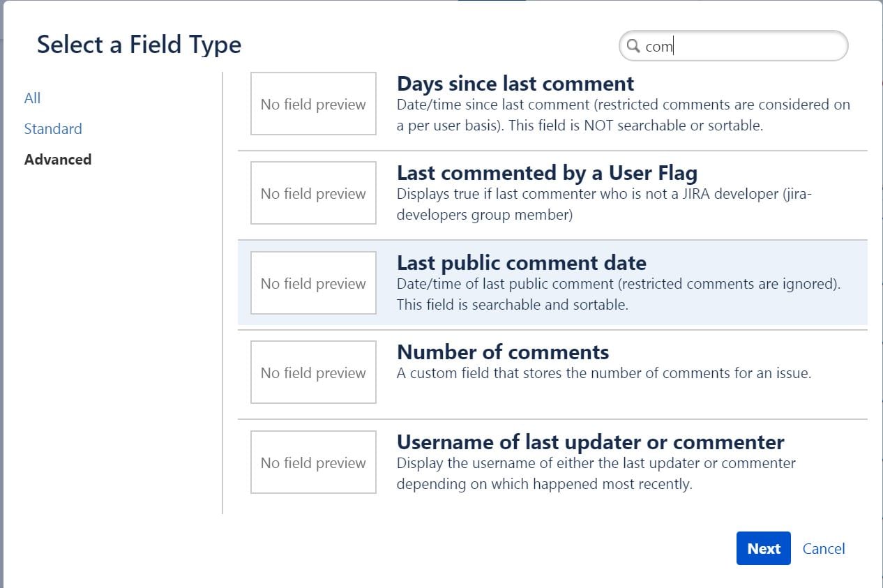Click preview box for Username of last updater
The height and width of the screenshot is (588, 883).
tap(313, 462)
